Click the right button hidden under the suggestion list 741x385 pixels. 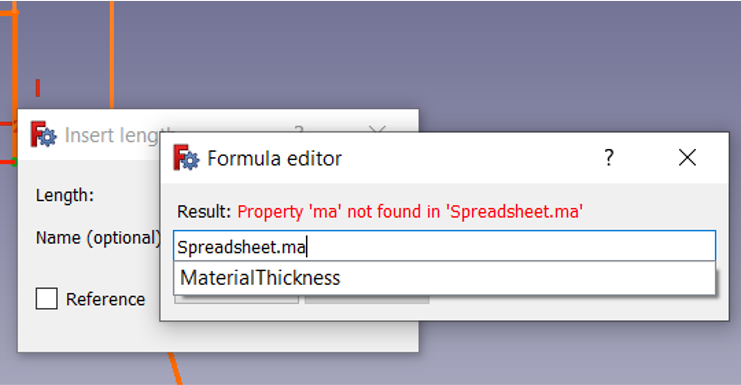367,299
